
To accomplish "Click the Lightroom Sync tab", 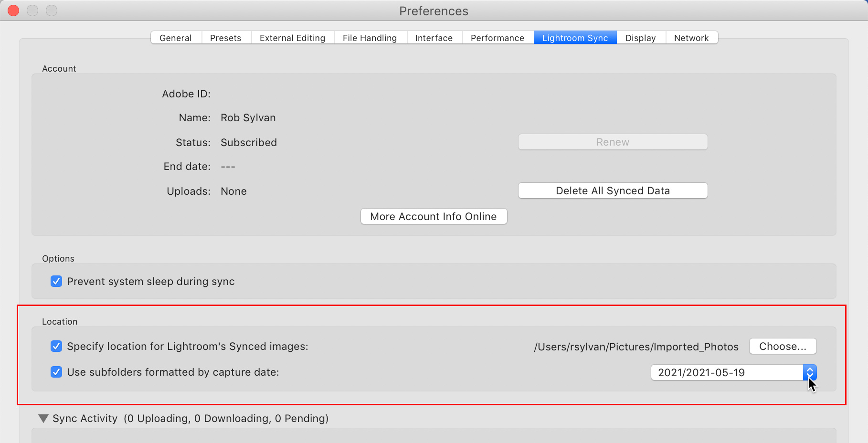I will pyautogui.click(x=575, y=38).
